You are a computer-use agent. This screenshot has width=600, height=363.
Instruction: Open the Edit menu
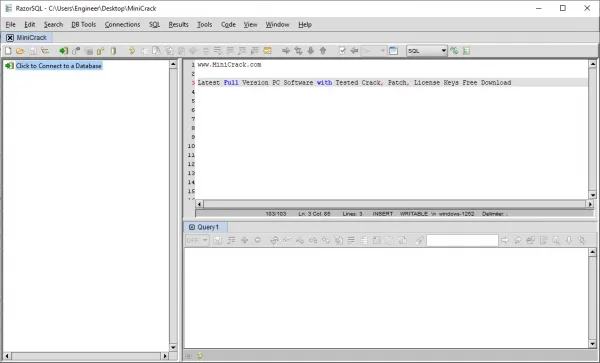coord(29,24)
